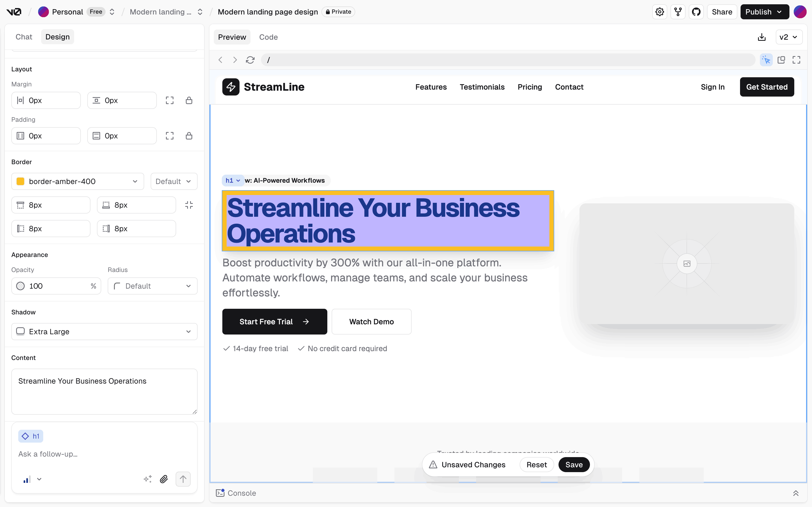Click the GitHub icon in the header
This screenshot has width=812, height=507.
pos(696,12)
